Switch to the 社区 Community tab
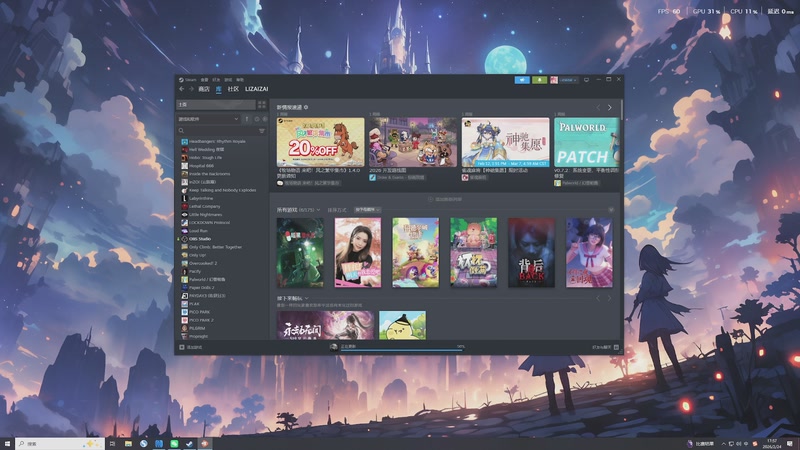This screenshot has width=800, height=450. [233, 89]
